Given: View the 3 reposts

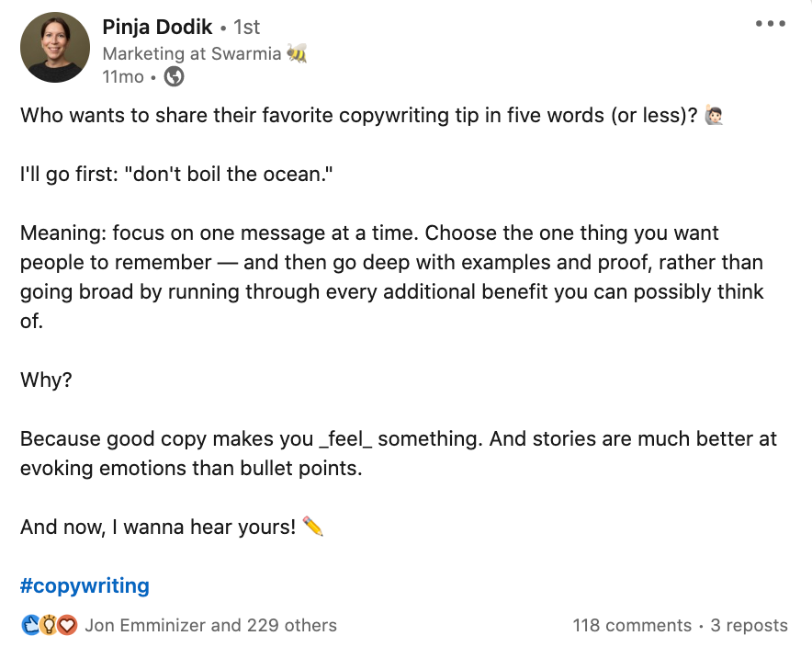Looking at the screenshot, I should (x=749, y=626).
